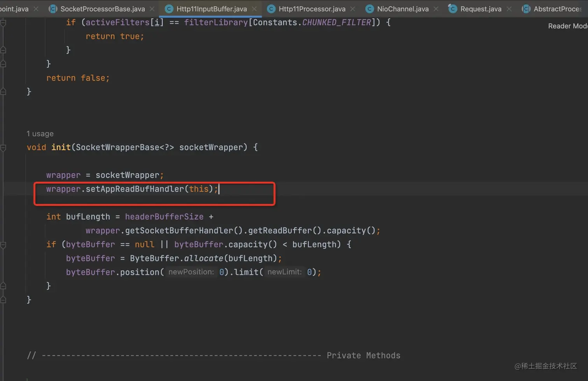Viewport: 588px width, 381px height.
Task: Click the 'newPosition:' parameter hint
Action: tap(191, 272)
